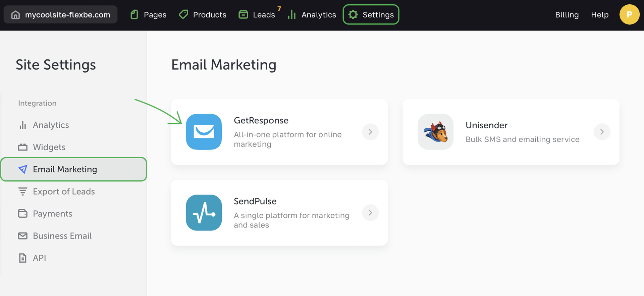
Task: Expand Unisender with its chevron arrow
Action: [602, 132]
